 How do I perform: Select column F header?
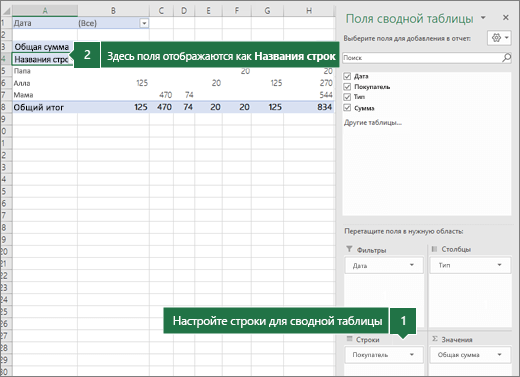point(237,11)
